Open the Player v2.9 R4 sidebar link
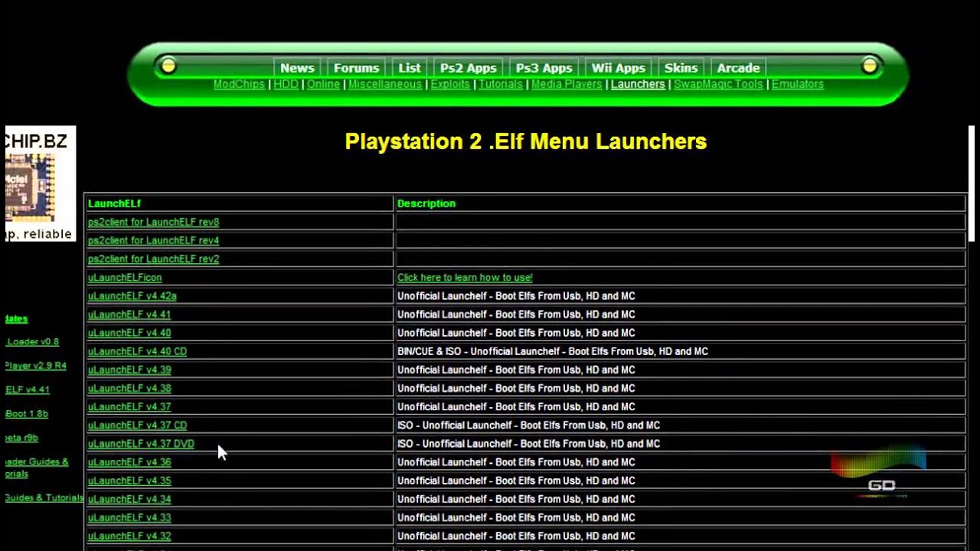 (35, 366)
